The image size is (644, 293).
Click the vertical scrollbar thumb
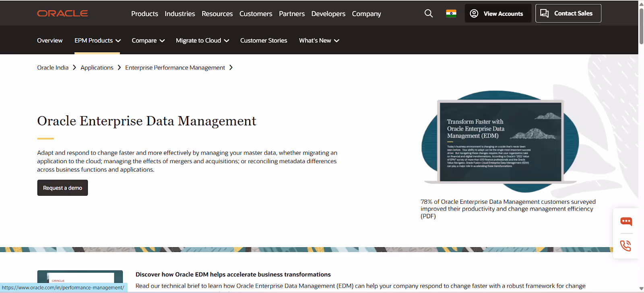(641, 25)
